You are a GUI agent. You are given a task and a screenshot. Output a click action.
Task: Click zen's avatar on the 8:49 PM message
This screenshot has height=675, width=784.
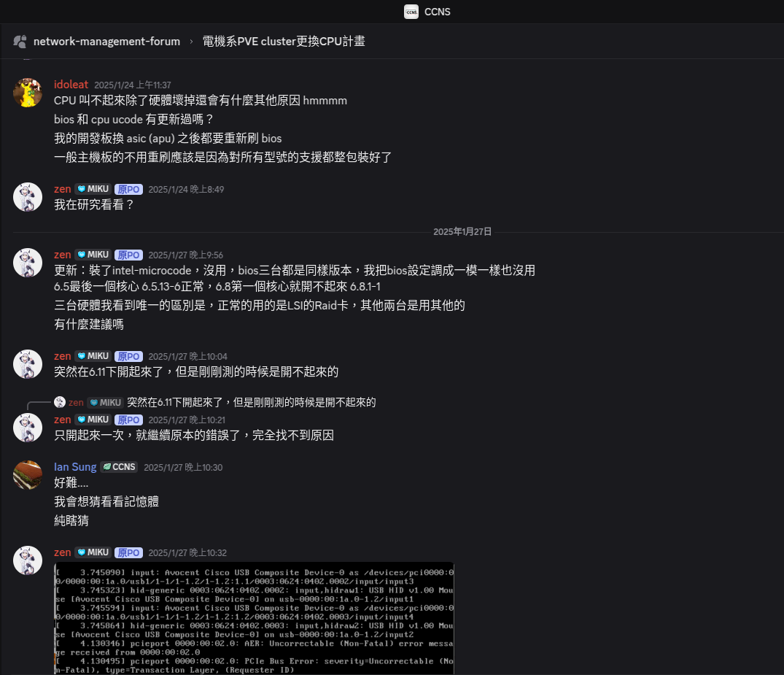click(x=28, y=197)
